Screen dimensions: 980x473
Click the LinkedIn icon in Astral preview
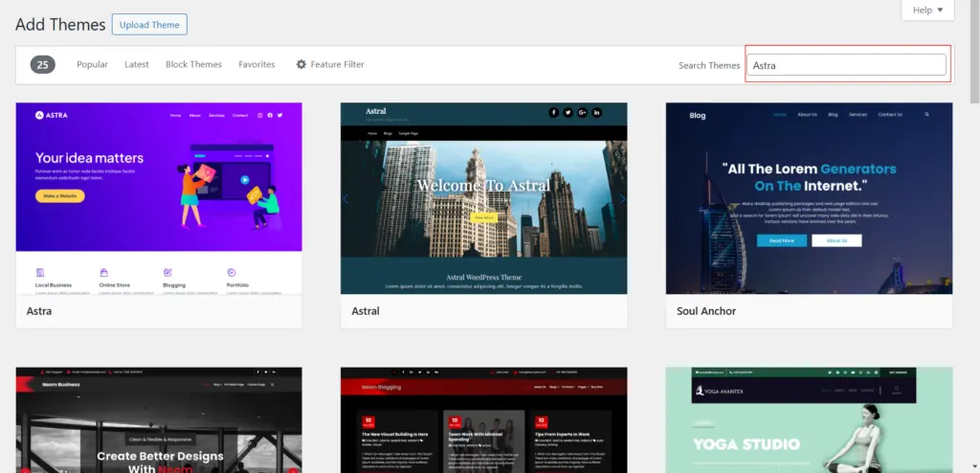[596, 113]
